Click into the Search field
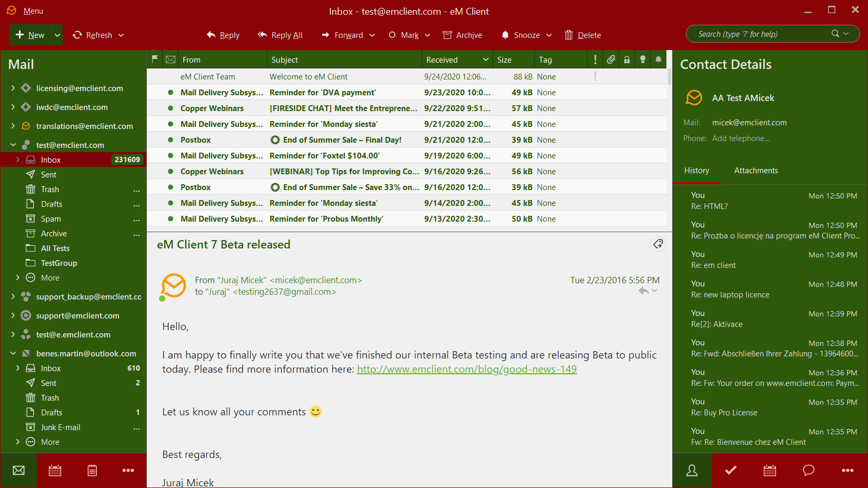 click(x=761, y=34)
